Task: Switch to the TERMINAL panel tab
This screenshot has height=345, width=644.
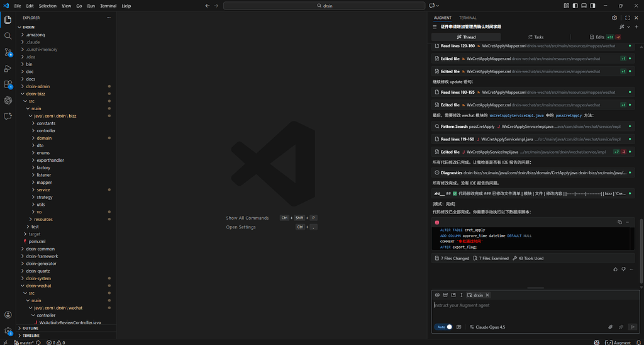Action: pyautogui.click(x=468, y=18)
